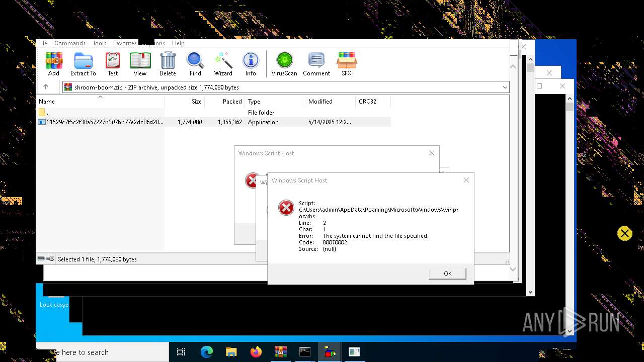
Task: Run the Test archive tool
Action: coord(113,64)
